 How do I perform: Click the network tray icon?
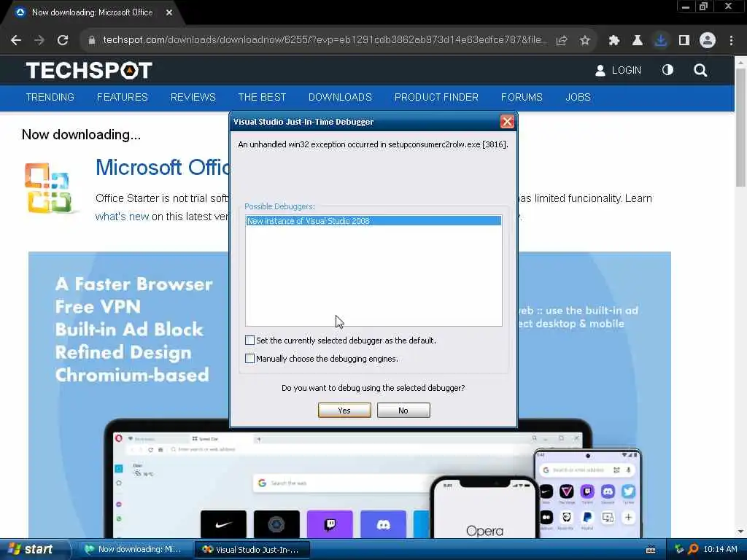(679, 550)
